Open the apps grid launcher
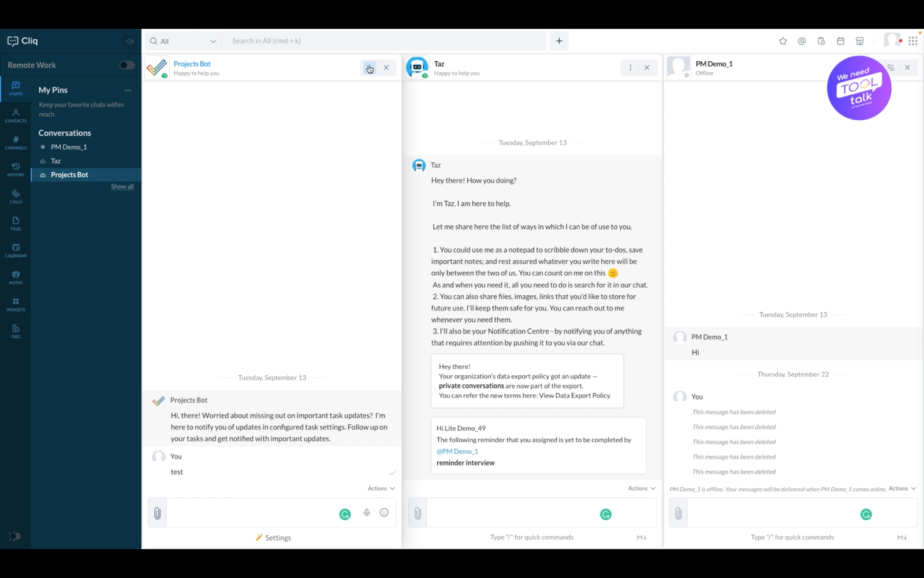The height and width of the screenshot is (578, 924). tap(912, 41)
